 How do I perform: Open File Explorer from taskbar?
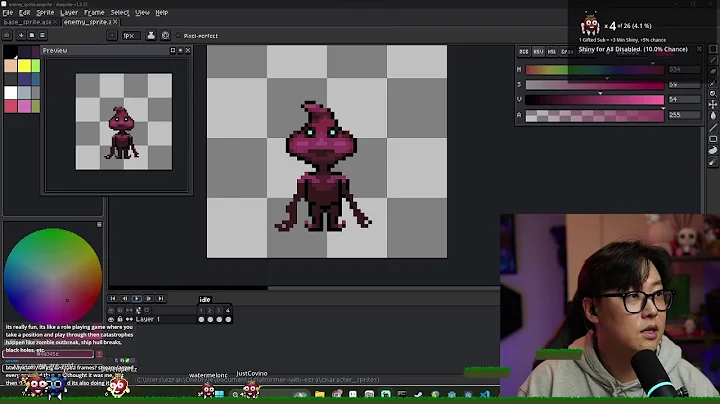tap(320, 394)
